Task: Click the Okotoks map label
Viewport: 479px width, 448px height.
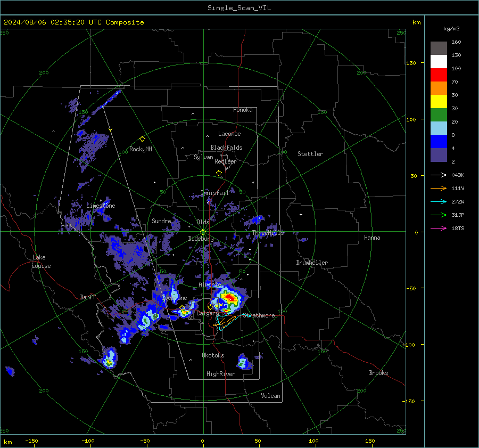Action: (213, 355)
